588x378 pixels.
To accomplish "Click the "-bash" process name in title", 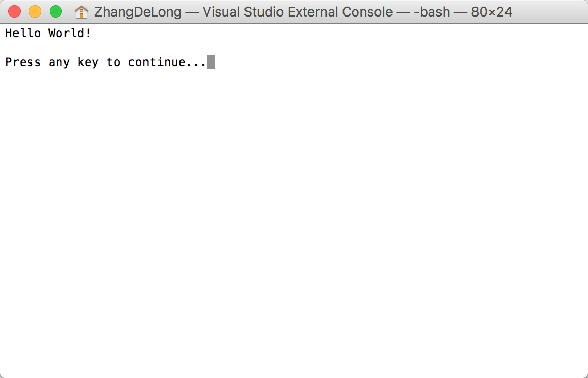I will 432,12.
